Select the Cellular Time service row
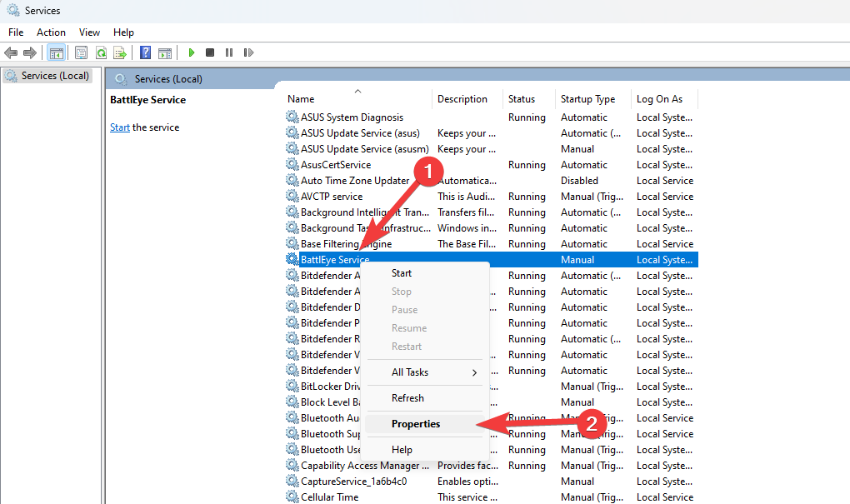850x504 pixels. tap(329, 497)
